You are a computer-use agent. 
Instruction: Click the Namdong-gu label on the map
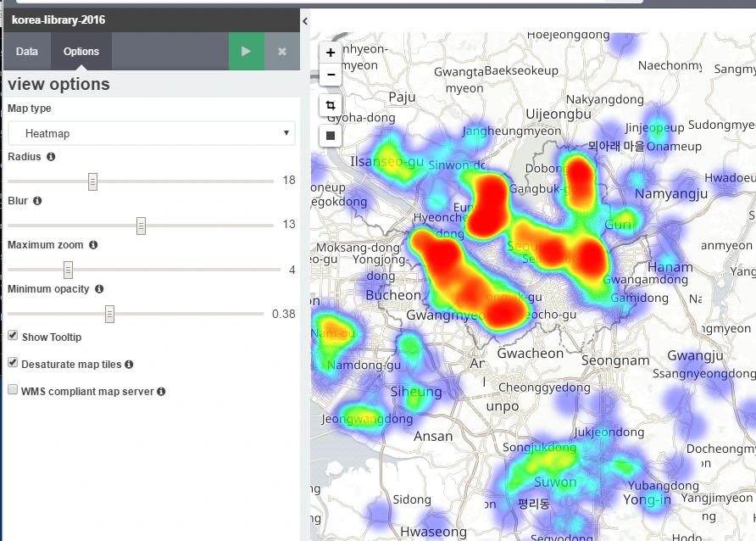pos(364,365)
